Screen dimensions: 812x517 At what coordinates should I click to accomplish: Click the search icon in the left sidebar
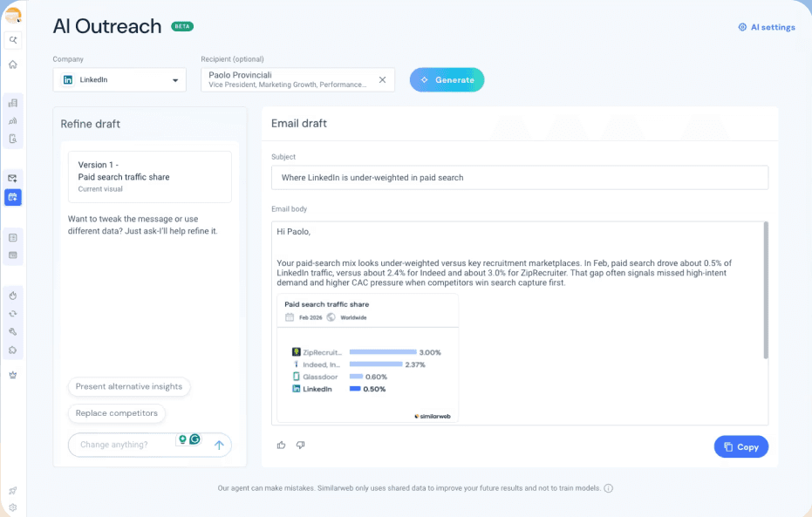[12, 39]
